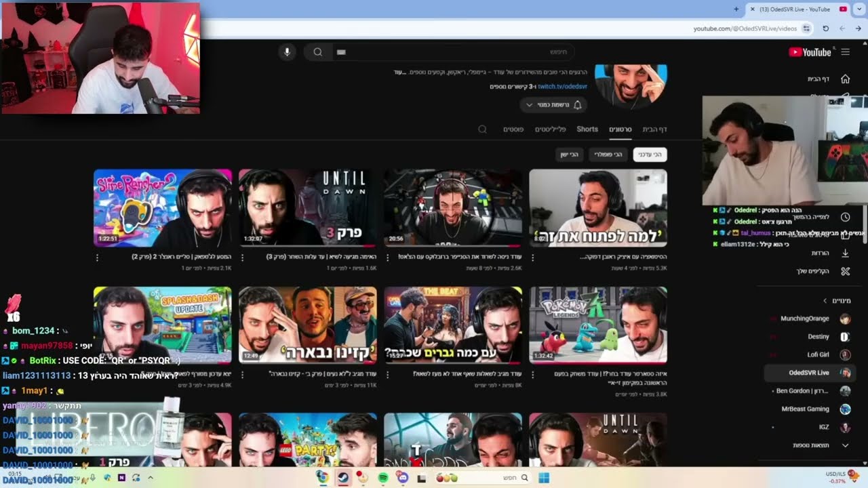Image resolution: width=868 pixels, height=488 pixels.
Task: Open more options for 'למה לפתוח' video
Action: (533, 258)
